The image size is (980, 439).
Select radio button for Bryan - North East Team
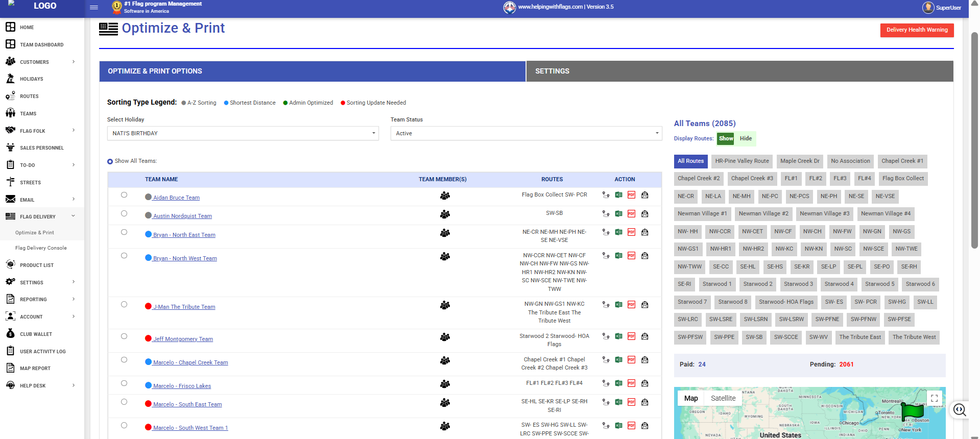pos(124,232)
